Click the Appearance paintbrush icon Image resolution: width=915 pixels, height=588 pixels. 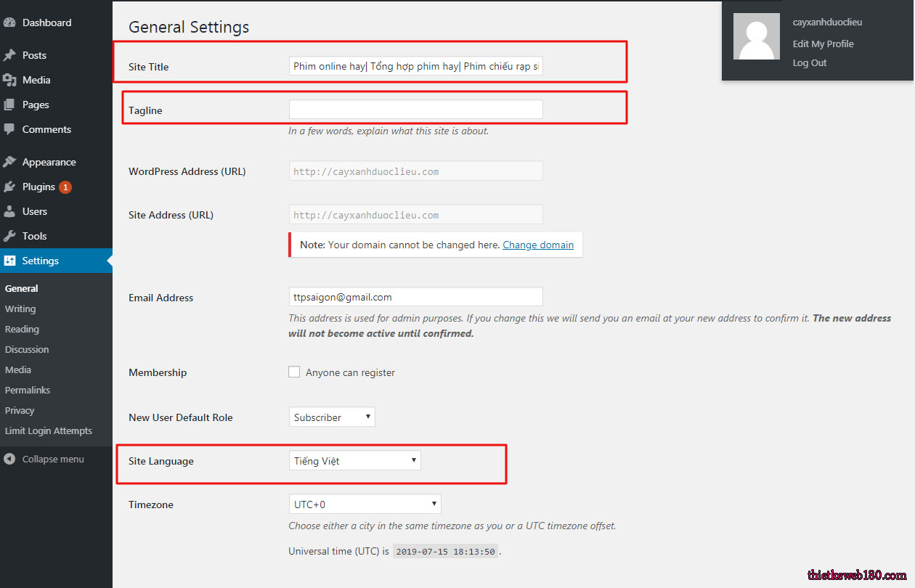click(x=9, y=162)
